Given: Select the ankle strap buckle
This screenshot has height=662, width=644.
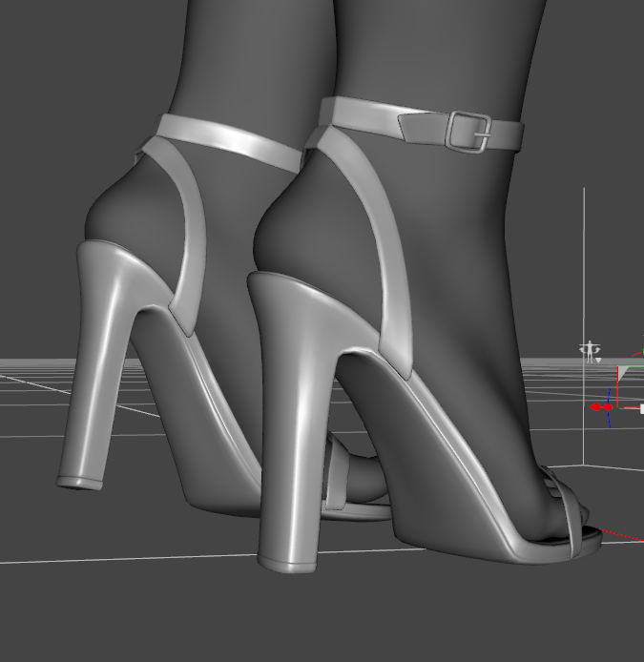Looking at the screenshot, I should pyautogui.click(x=469, y=132).
